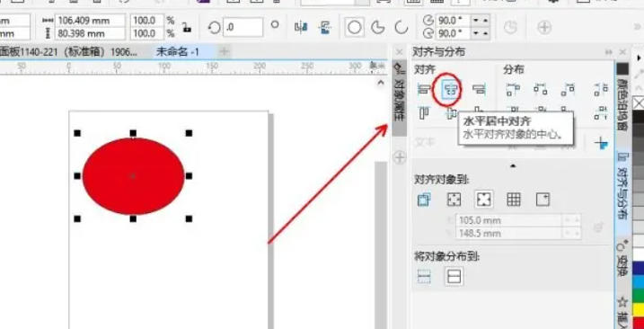This screenshot has width=644, height=329.
Task: Click the mirror horizontally icon
Action: pos(301,27)
